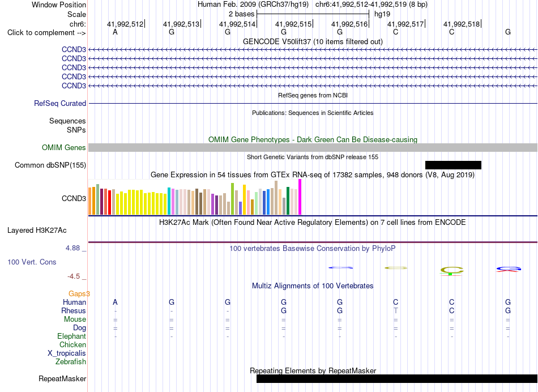Screen dimensions: 538x392
Task: Click base A in the complement sequence row
Action: 116,32
